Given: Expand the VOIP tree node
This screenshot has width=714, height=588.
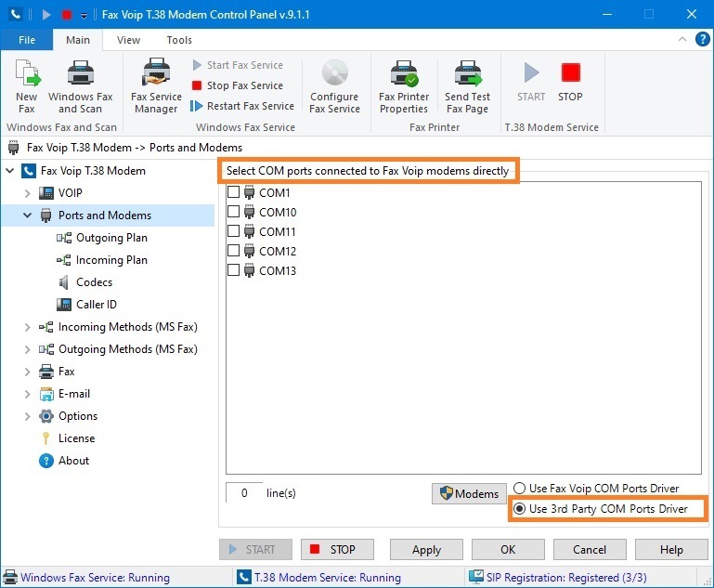Looking at the screenshot, I should click(27, 193).
